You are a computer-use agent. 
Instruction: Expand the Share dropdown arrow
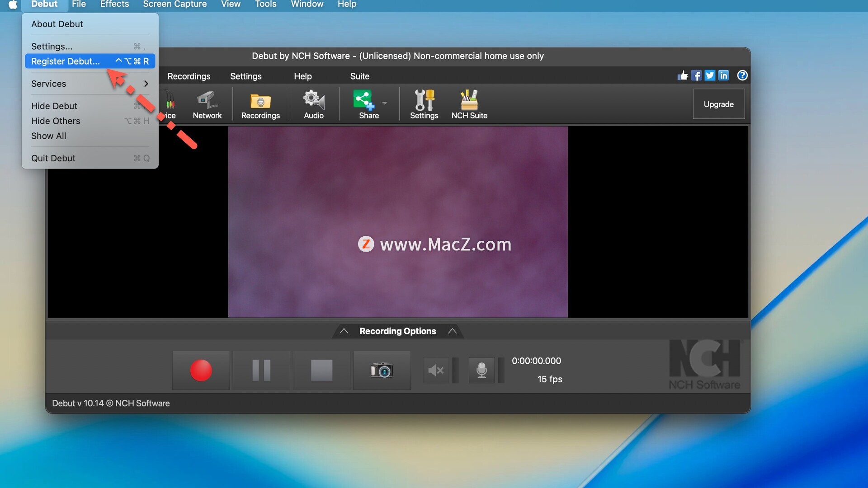point(385,103)
